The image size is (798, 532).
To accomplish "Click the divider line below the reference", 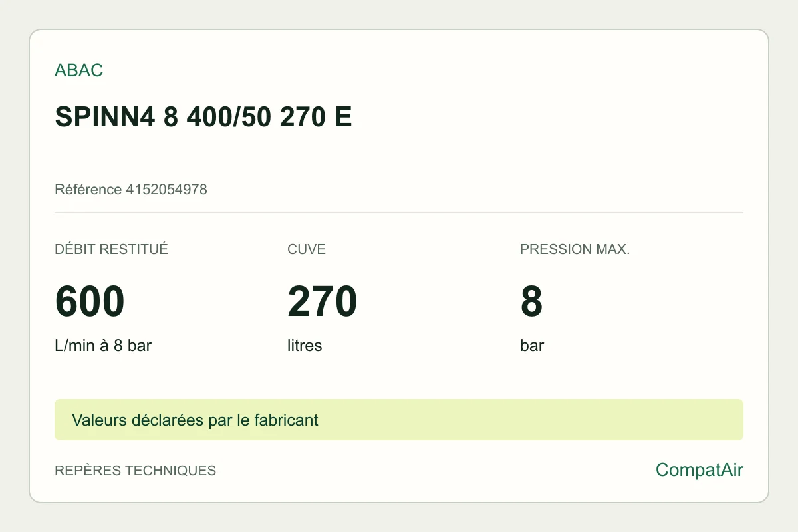I will pos(399,213).
